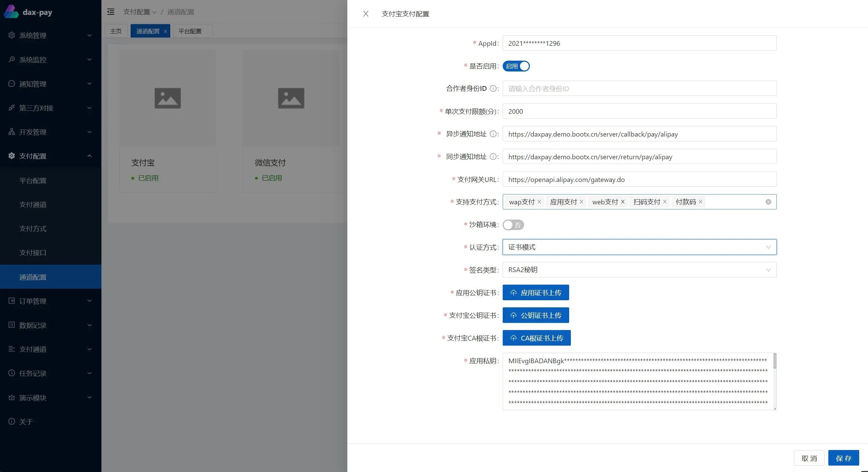The image size is (868, 472).
Task: Click the 系统管理 gear icon
Action: click(x=12, y=35)
